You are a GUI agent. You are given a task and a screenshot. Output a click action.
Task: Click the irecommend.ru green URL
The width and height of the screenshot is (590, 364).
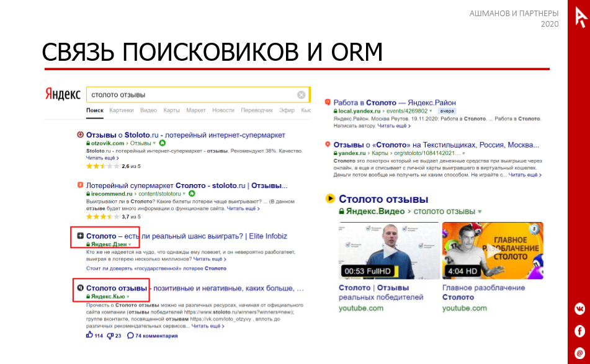(112, 194)
